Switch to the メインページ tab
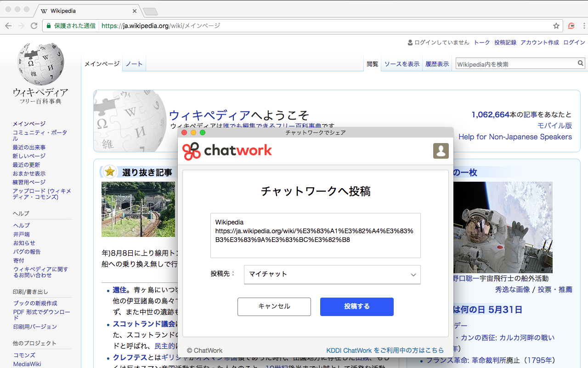Screen dimensions: 588x368 click(102, 64)
